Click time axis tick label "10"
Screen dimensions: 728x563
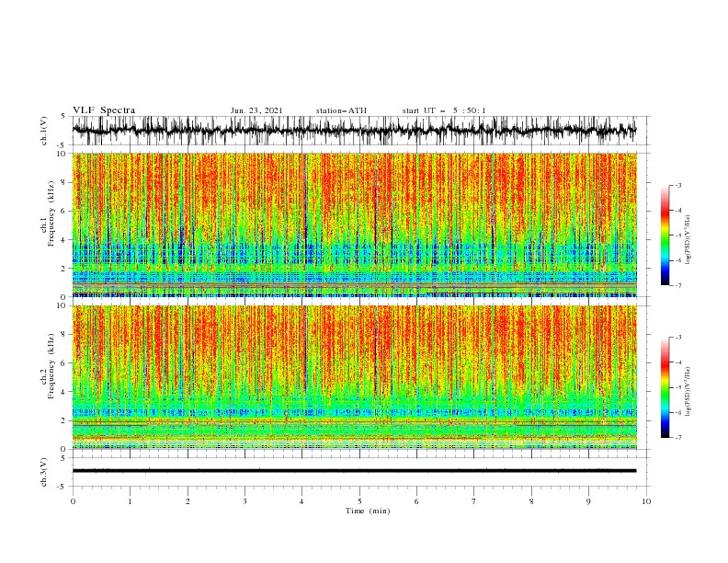click(646, 501)
